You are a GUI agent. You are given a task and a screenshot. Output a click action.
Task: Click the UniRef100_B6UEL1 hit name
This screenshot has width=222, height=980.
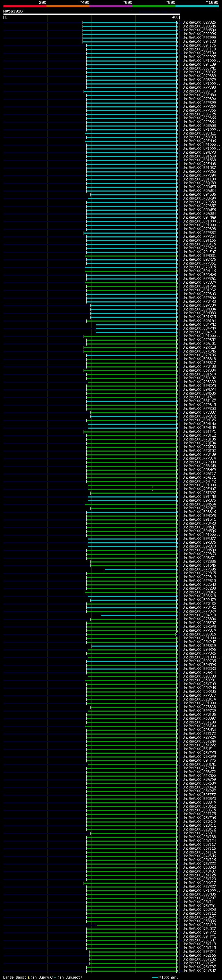[199, 749]
